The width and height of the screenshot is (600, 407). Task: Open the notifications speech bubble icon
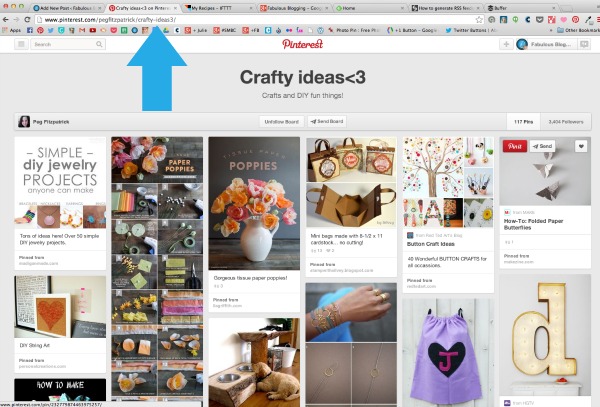click(x=584, y=44)
